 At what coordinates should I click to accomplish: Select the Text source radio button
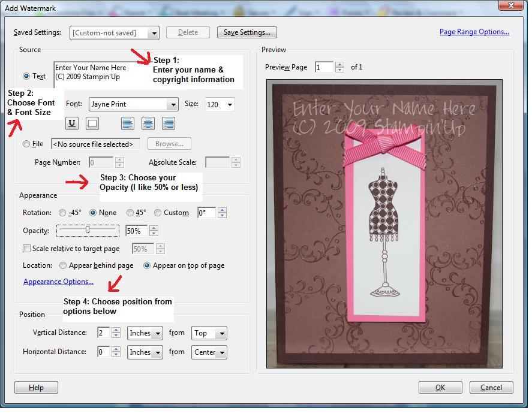tap(26, 76)
